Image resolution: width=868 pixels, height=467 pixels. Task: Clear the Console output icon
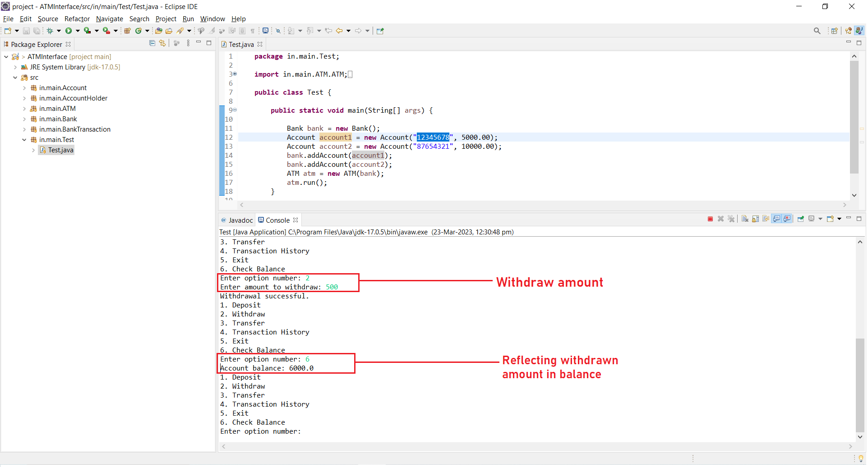coord(745,219)
